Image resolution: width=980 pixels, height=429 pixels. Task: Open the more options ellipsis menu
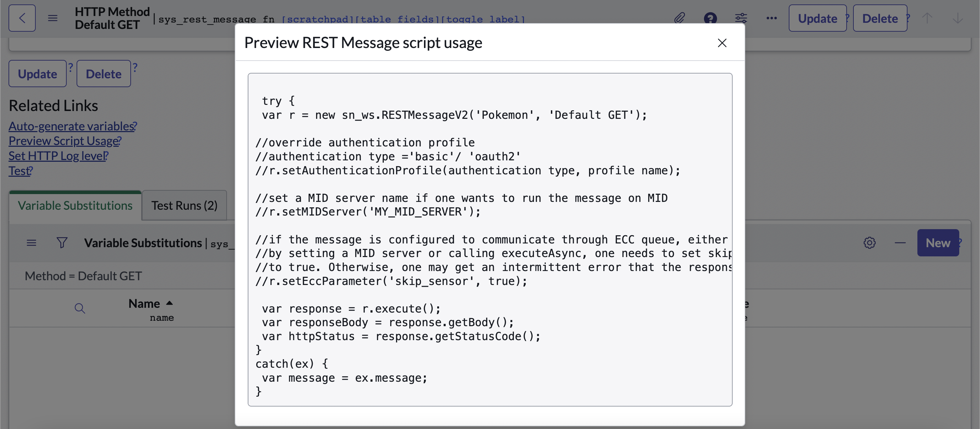(771, 18)
